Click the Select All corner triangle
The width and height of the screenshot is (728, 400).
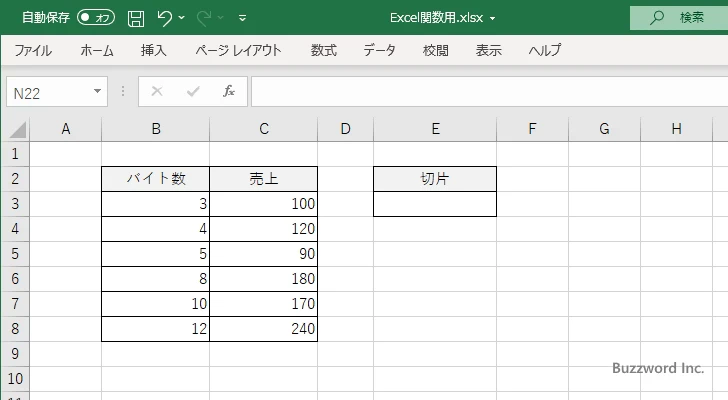(18, 129)
